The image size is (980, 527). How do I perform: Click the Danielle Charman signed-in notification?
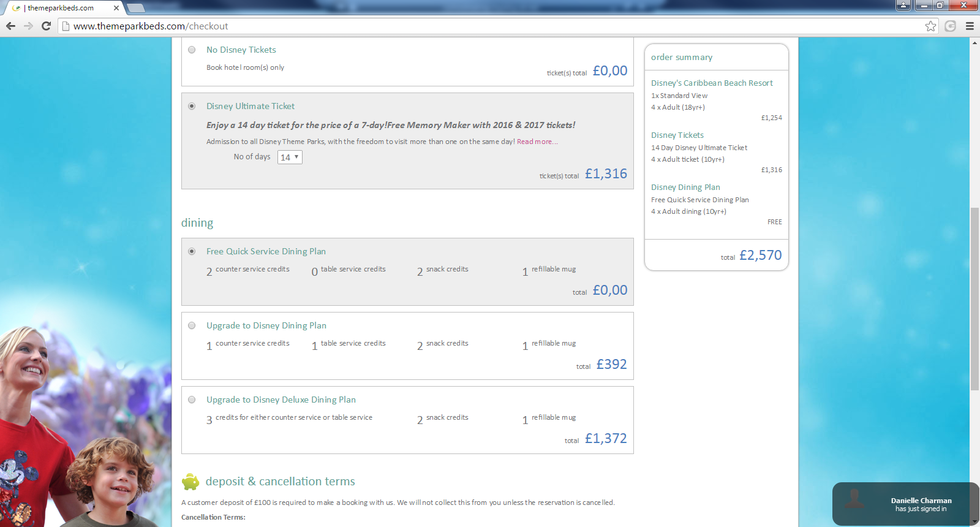[906, 504]
